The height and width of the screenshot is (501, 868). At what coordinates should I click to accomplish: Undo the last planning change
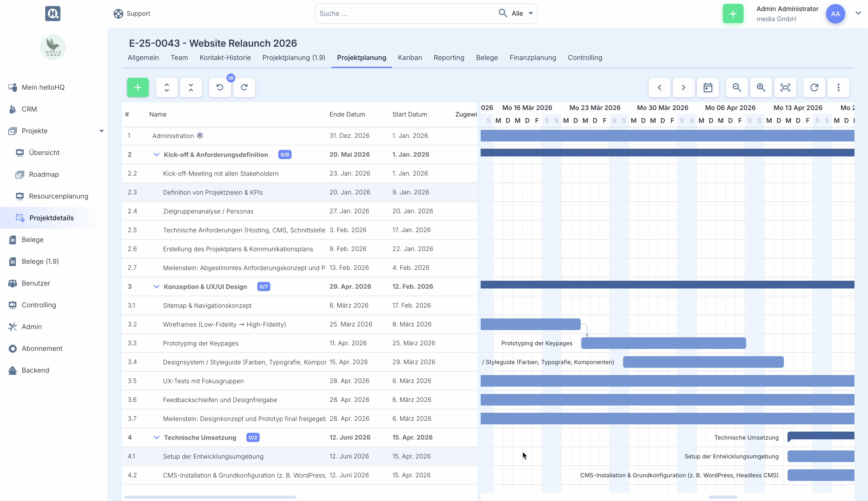point(220,87)
